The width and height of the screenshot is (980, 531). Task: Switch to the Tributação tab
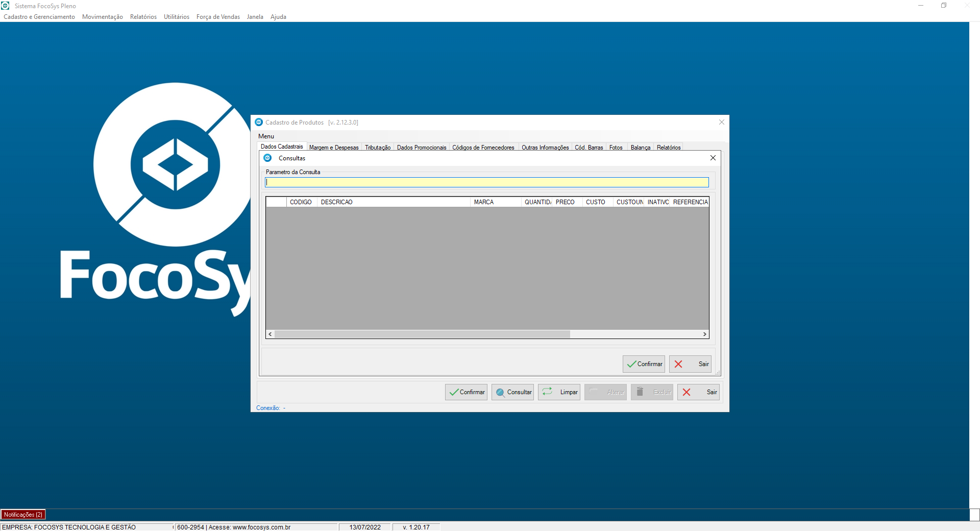point(378,148)
